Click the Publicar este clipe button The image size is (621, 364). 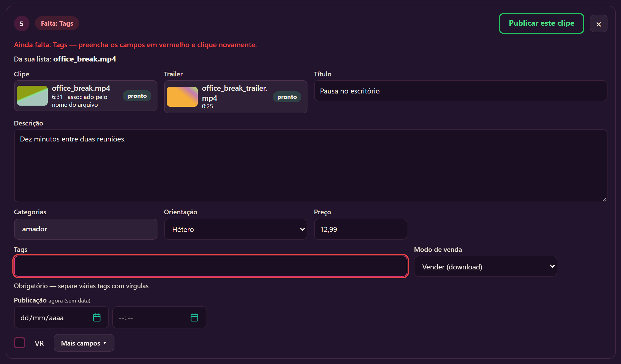pos(542,23)
